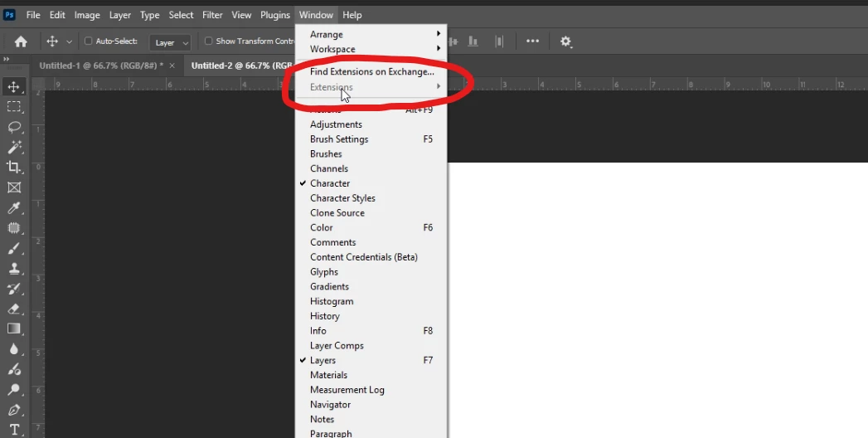Open the tool preset picker arrow
868x438 pixels.
69,41
